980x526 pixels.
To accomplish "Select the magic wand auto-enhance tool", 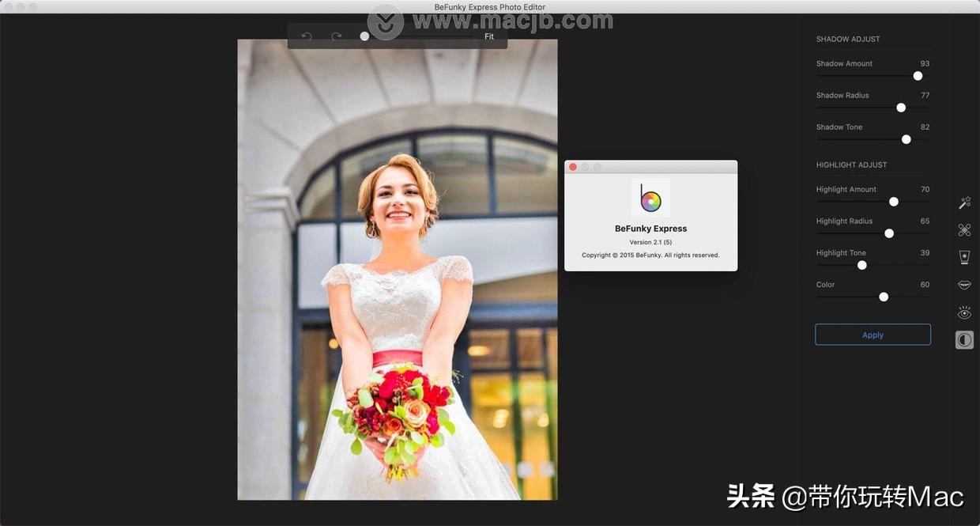I will click(964, 203).
